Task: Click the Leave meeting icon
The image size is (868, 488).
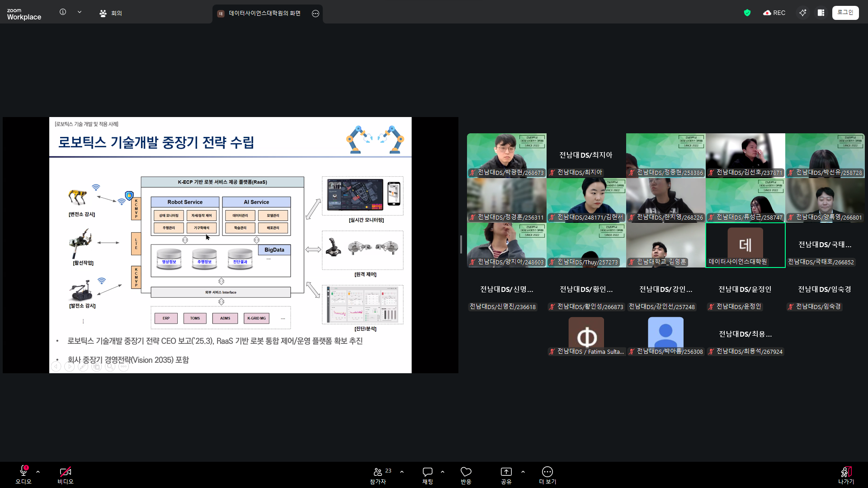Action: point(846,472)
